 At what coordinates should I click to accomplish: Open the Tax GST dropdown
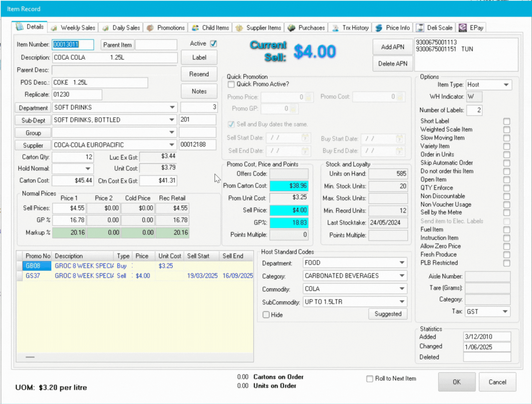(505, 312)
